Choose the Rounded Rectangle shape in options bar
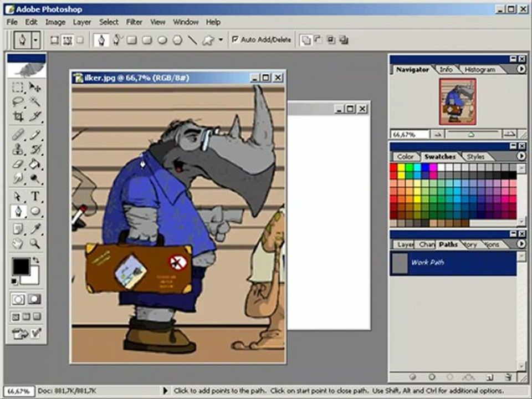Screen dimensions: 532x399 [147, 40]
